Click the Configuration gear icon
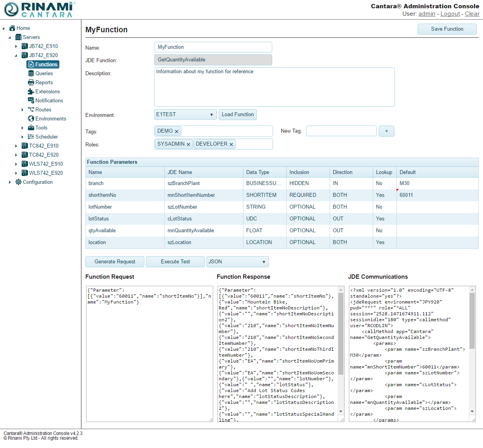483x448 pixels. 18,182
